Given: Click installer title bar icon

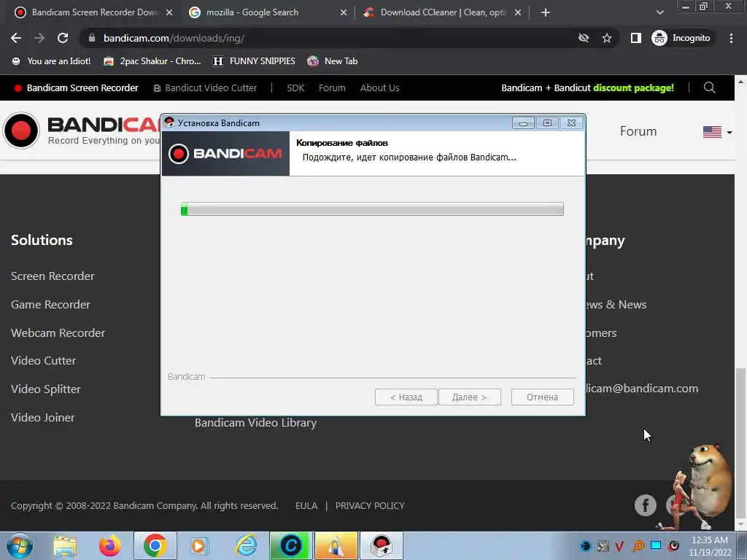Looking at the screenshot, I should click(x=169, y=122).
